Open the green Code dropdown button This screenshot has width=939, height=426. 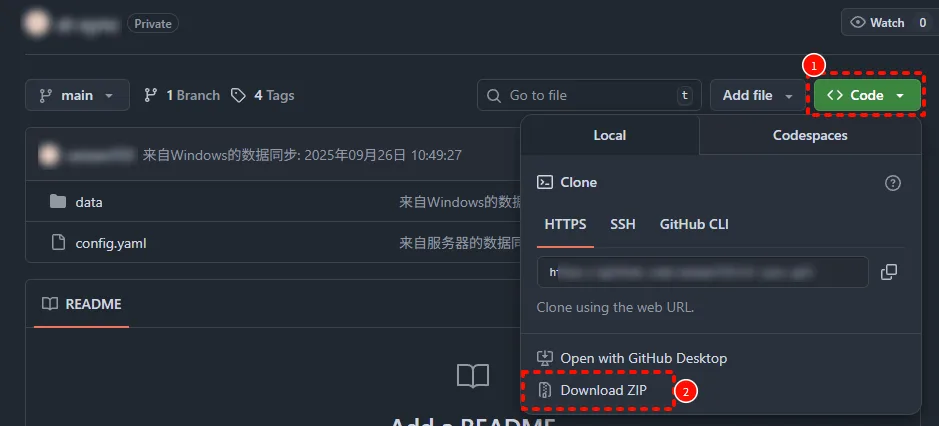coord(867,95)
